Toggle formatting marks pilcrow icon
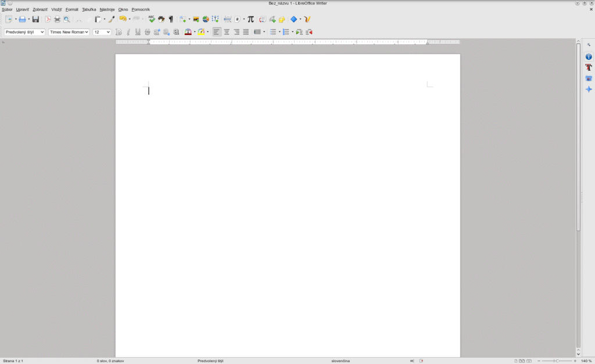 [x=171, y=19]
